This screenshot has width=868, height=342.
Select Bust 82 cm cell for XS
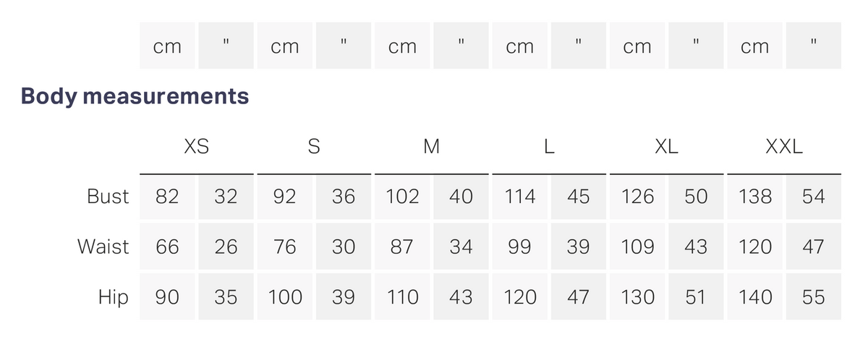pyautogui.click(x=167, y=196)
